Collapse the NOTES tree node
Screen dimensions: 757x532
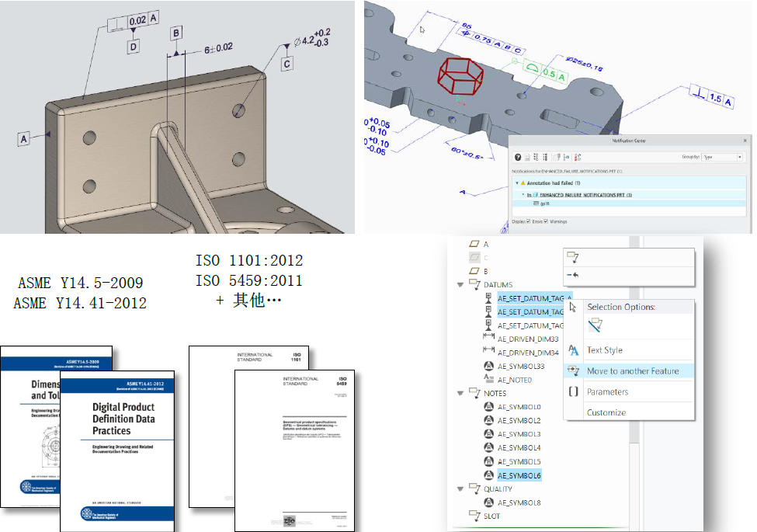click(x=461, y=394)
